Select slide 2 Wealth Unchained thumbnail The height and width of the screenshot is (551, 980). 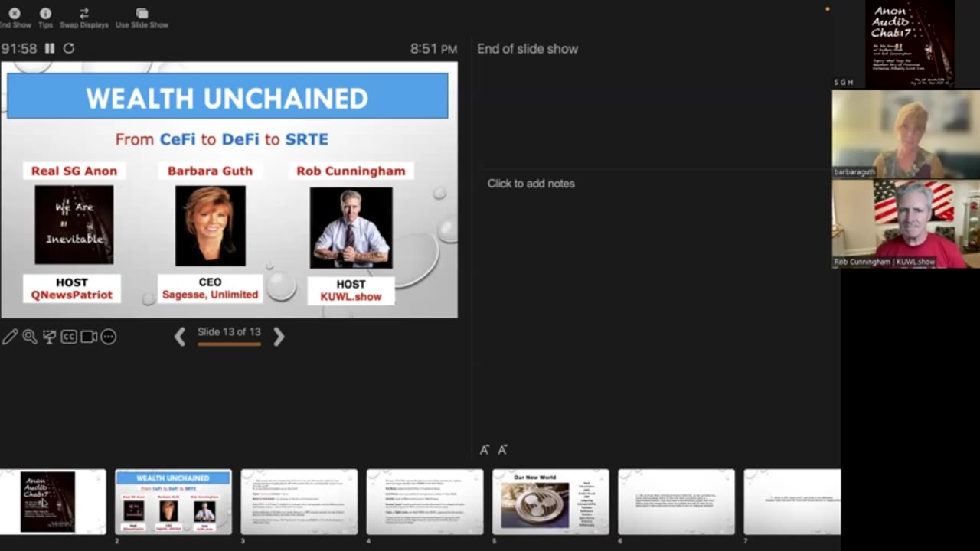pyautogui.click(x=173, y=502)
